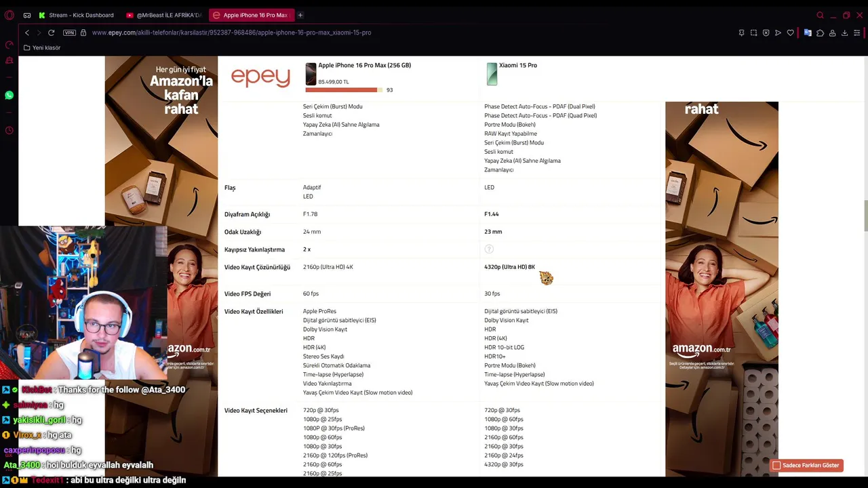
Task: Bookmark this page with heart icon
Action: point(790,33)
